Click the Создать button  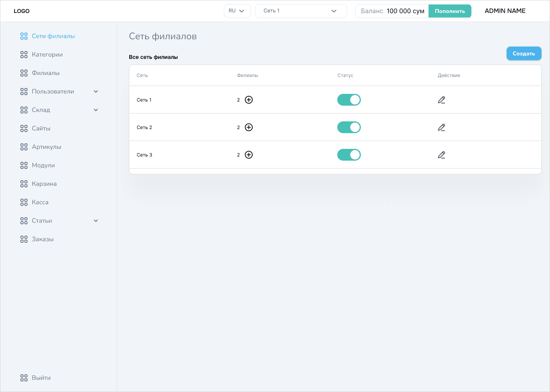tap(524, 53)
